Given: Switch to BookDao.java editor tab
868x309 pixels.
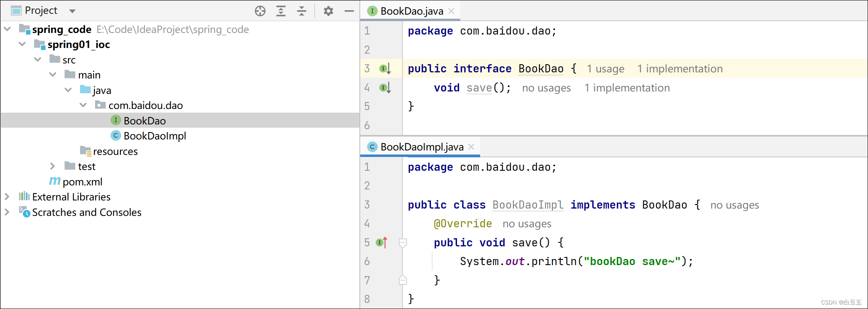Looking at the screenshot, I should [411, 11].
